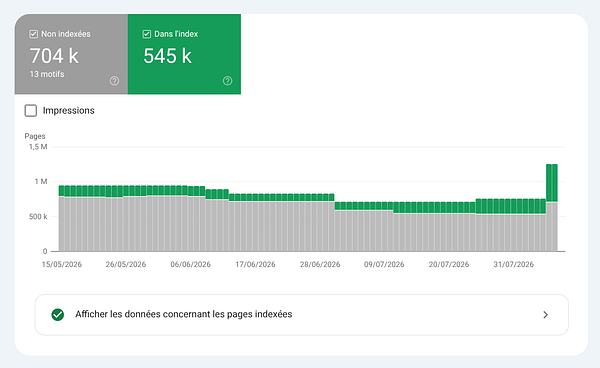This screenshot has height=368, width=600.
Task: Click the 09/07/2026 date axis label
Action: pos(384,264)
